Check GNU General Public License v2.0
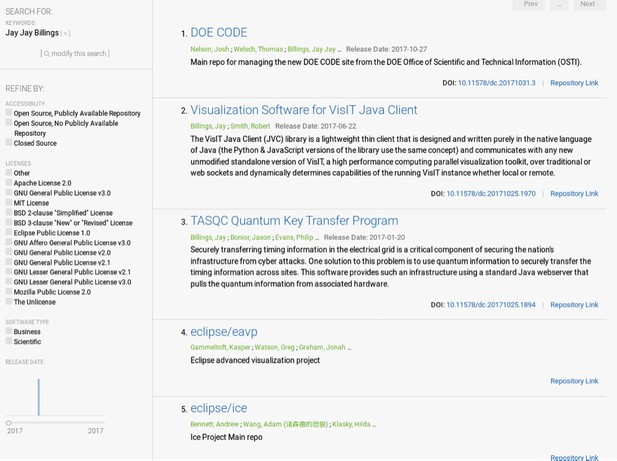The image size is (617, 461). point(9,252)
